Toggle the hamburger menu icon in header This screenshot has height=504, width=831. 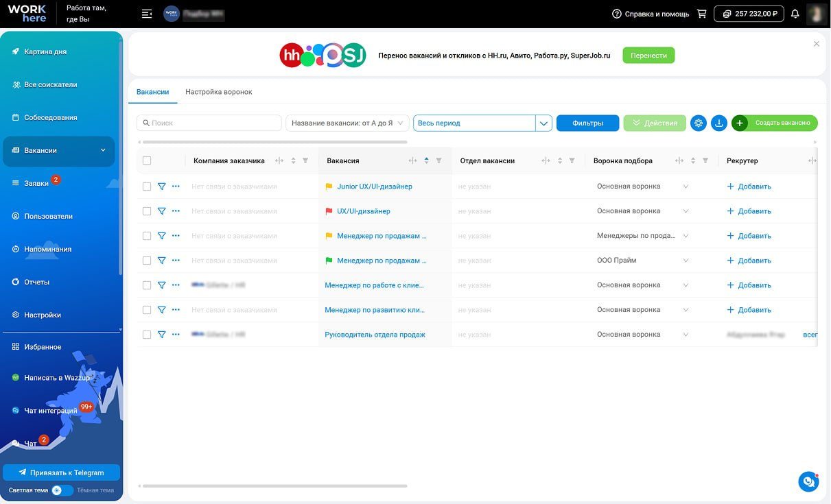point(146,14)
